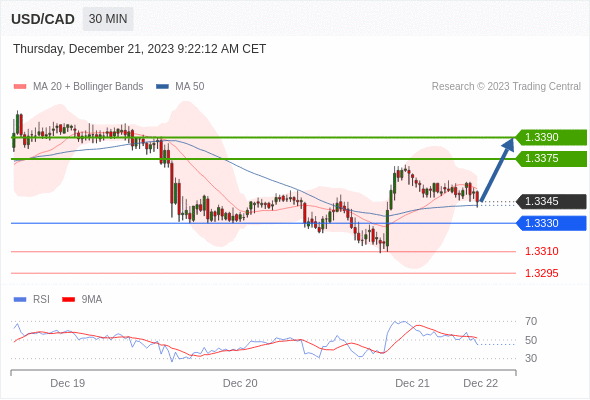Click the RSI 50 level label
This screenshot has height=400, width=590.
[531, 340]
